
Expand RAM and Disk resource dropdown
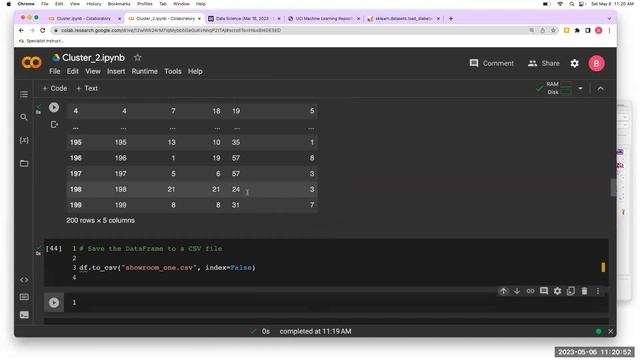pos(580,88)
